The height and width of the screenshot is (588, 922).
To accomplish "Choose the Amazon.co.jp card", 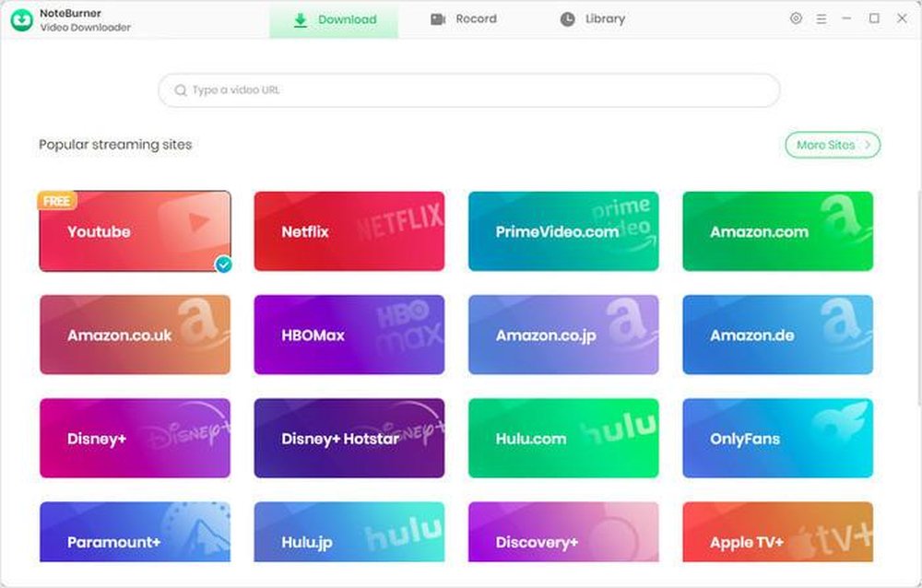I will click(563, 335).
